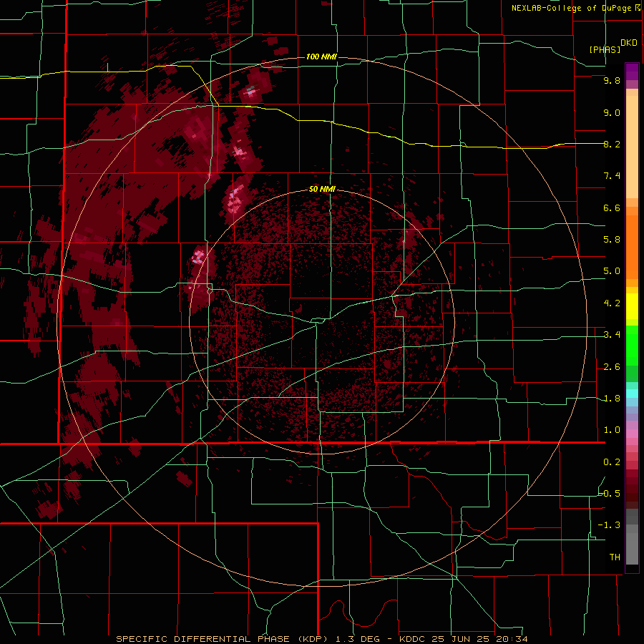Screen dimensions: 644x644
Task: Click the DKD unit label above the scale
Action: (628, 43)
